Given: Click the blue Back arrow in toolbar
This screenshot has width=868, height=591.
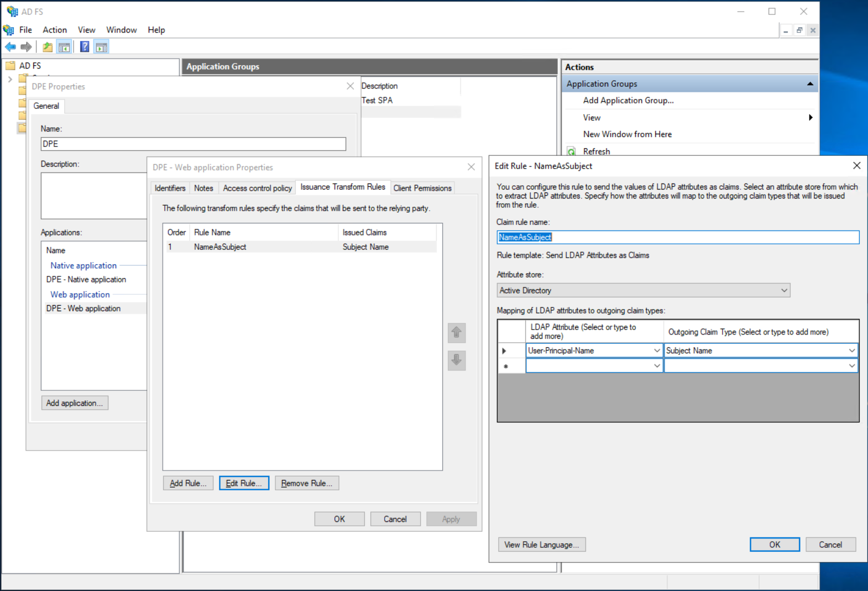Looking at the screenshot, I should point(10,47).
